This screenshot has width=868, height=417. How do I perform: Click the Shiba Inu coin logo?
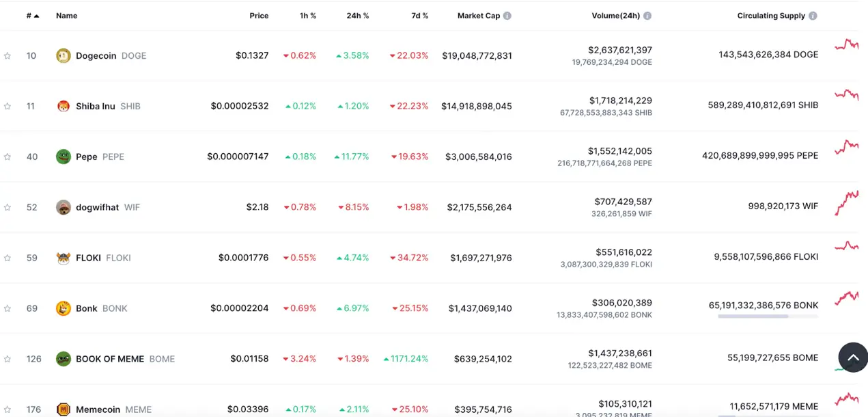pos(64,106)
